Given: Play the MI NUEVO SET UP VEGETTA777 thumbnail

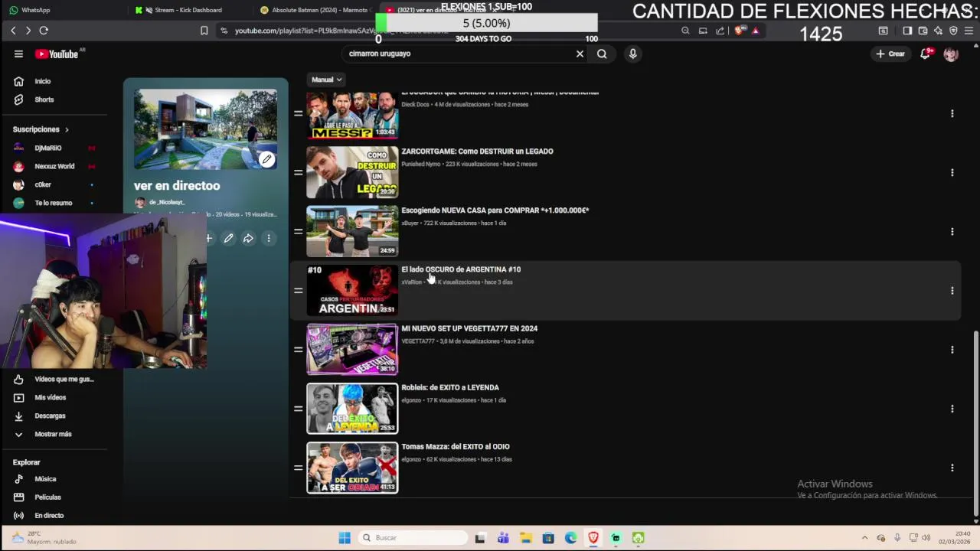Looking at the screenshot, I should (x=352, y=349).
